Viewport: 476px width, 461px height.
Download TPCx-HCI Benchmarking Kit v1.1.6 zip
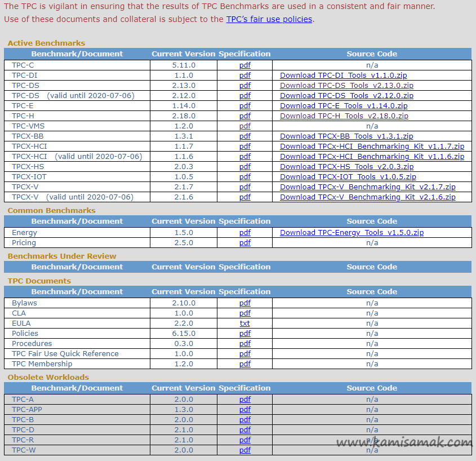[x=372, y=157]
